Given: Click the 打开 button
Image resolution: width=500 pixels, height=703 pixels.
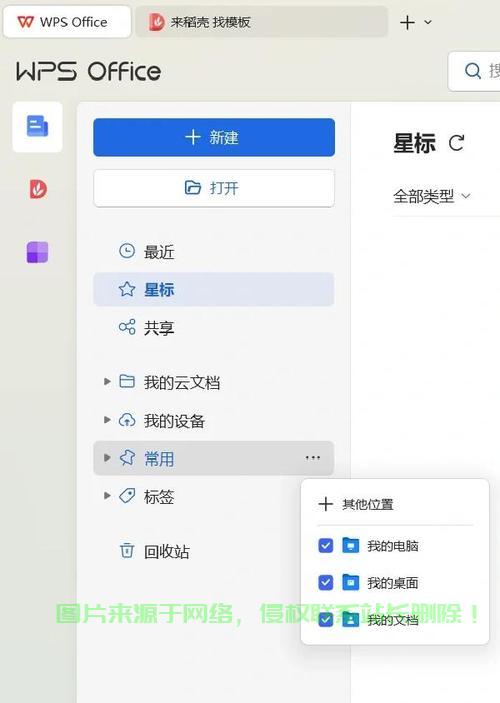Looking at the screenshot, I should click(x=214, y=188).
